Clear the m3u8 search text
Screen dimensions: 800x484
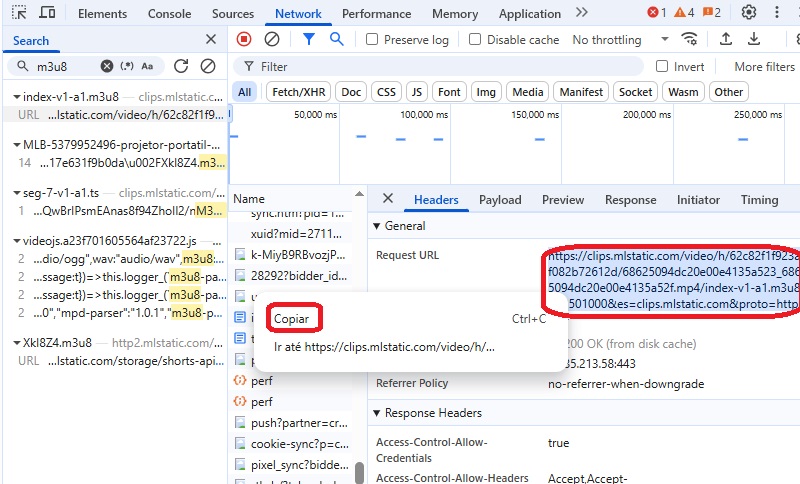click(x=107, y=66)
